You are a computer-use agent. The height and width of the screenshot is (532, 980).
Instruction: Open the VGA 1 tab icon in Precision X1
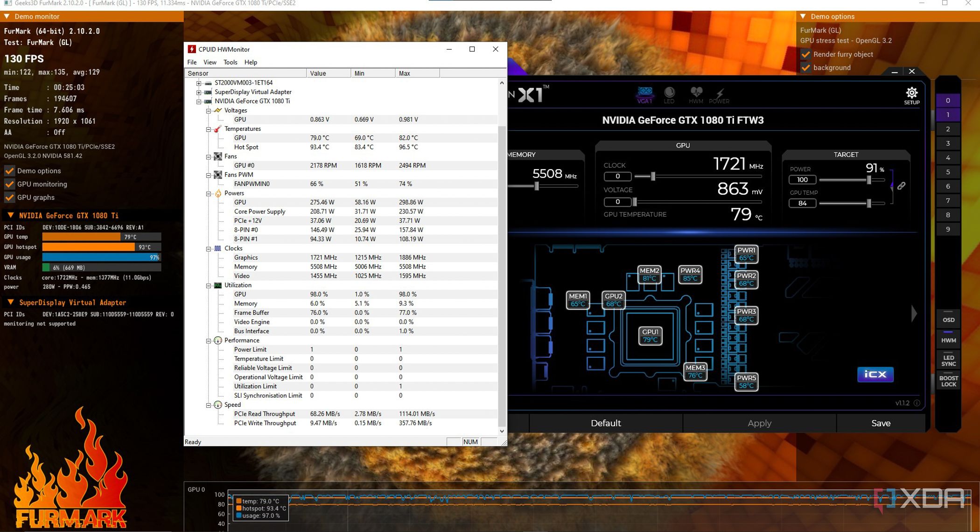[644, 94]
